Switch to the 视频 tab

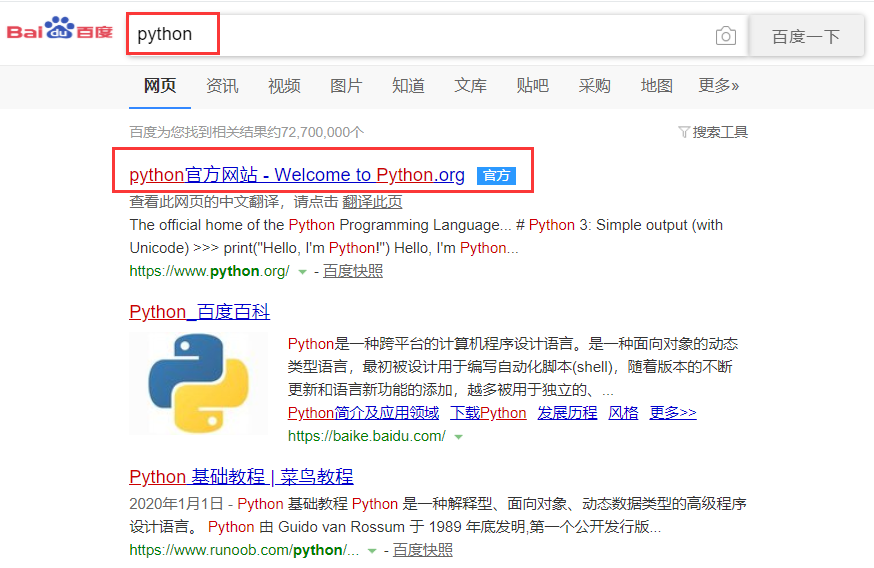tap(284, 85)
